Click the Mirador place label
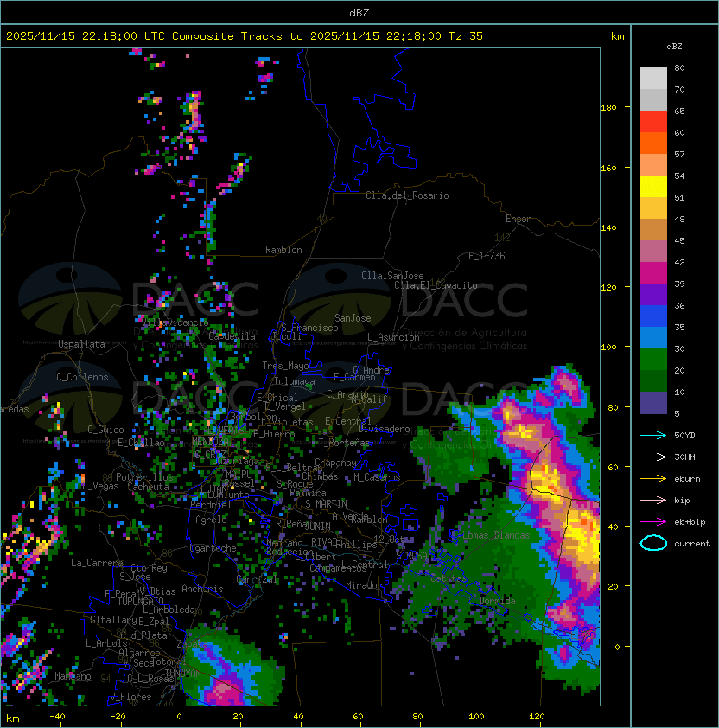719x728 pixels. click(x=365, y=585)
